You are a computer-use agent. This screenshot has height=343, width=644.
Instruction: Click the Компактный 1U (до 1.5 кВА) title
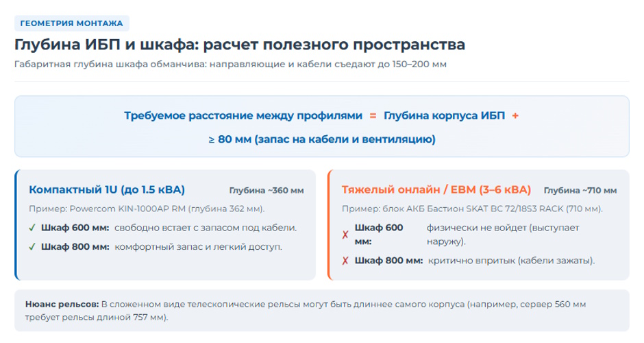pos(107,189)
